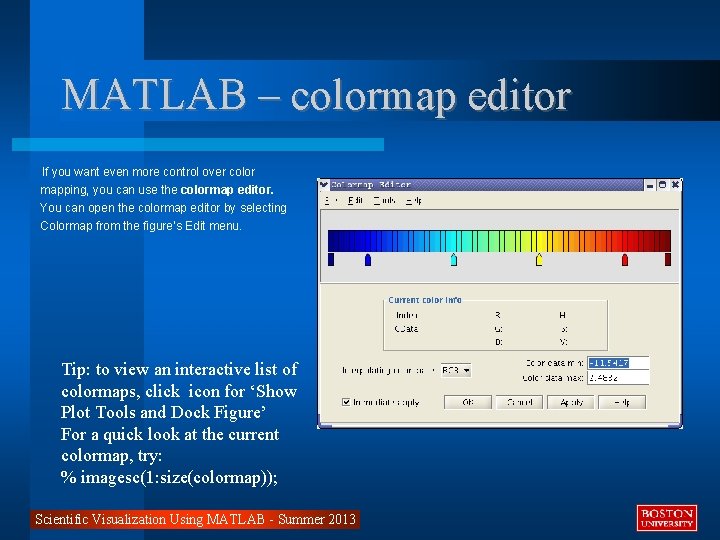Viewport: 720px width, 540px height.
Task: Open the Tools menu in Colormap Editor
Action: pos(384,200)
